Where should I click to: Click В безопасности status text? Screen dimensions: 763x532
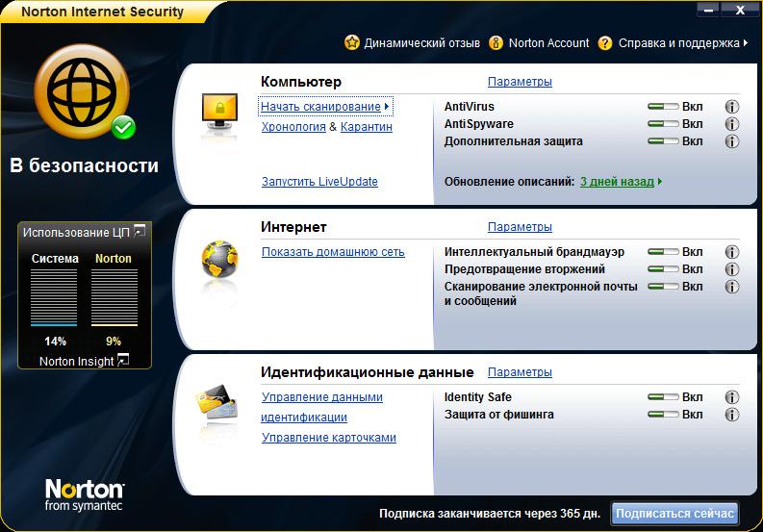(84, 166)
